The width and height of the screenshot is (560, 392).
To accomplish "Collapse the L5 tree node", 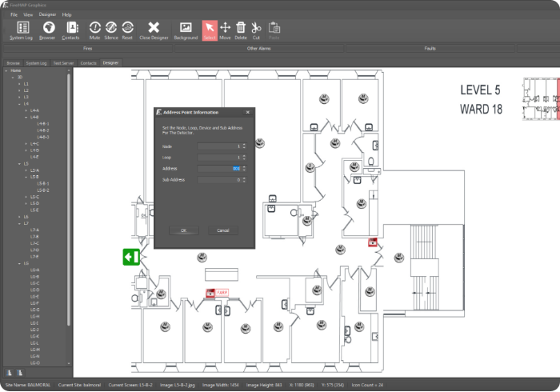I will click(x=19, y=164).
